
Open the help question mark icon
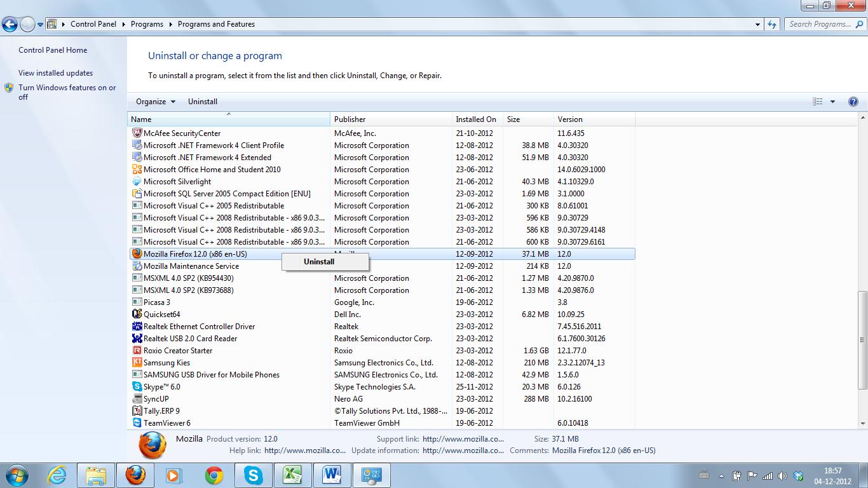853,102
